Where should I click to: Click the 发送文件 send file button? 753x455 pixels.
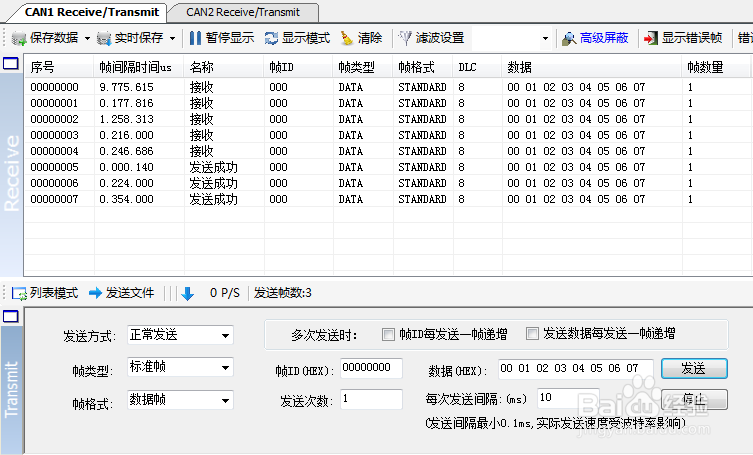pos(121,293)
